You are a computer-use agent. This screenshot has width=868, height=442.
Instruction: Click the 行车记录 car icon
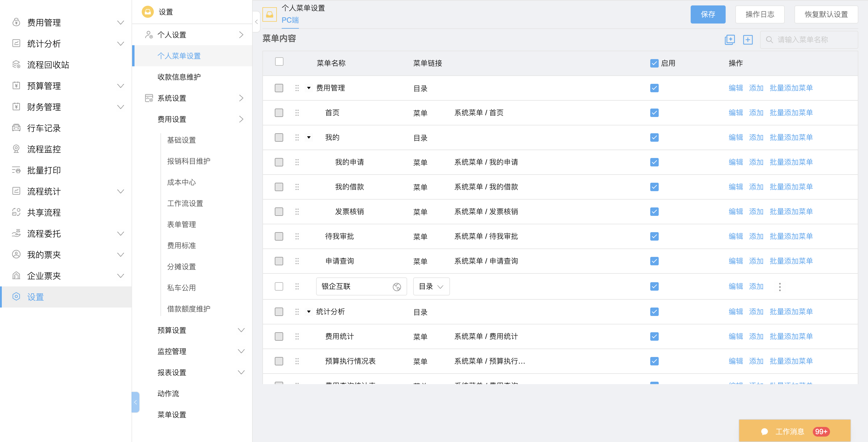[x=16, y=128]
